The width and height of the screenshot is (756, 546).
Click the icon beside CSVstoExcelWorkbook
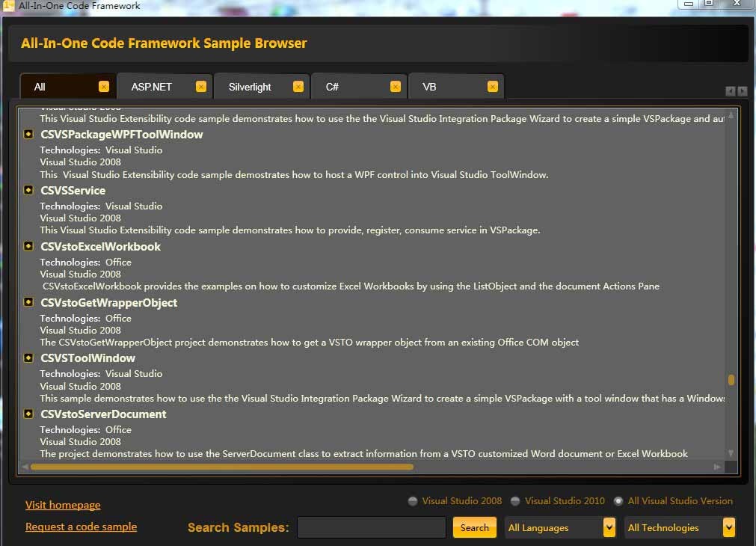coord(28,246)
